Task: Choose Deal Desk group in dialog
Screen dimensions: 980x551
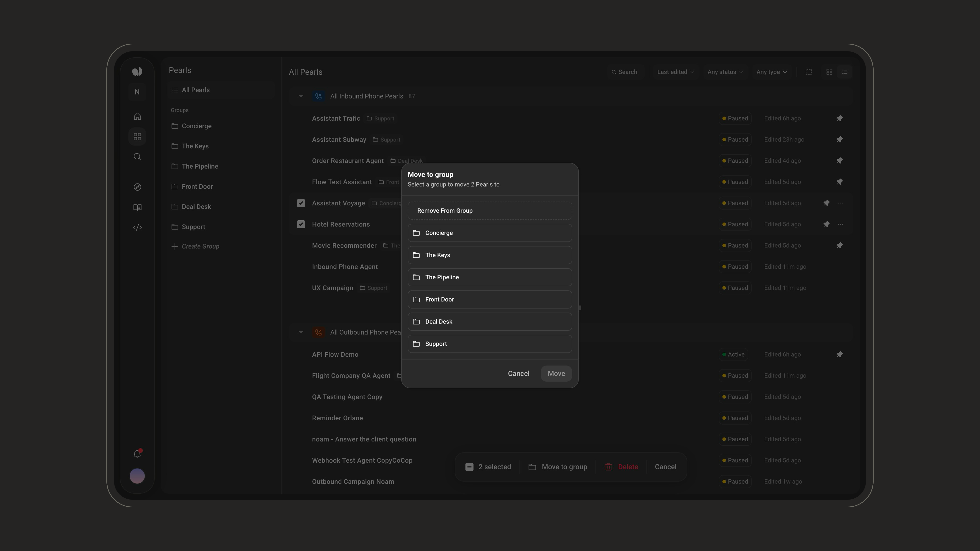Action: (490, 322)
